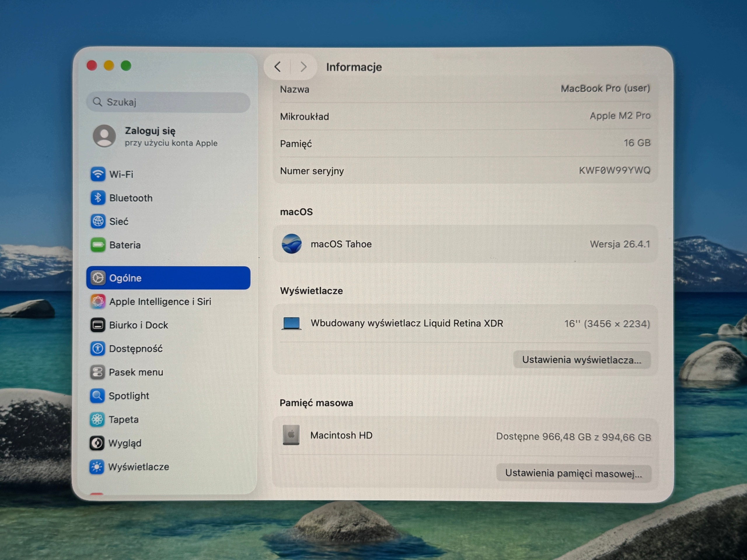Click the 16 GB memory value

[637, 143]
